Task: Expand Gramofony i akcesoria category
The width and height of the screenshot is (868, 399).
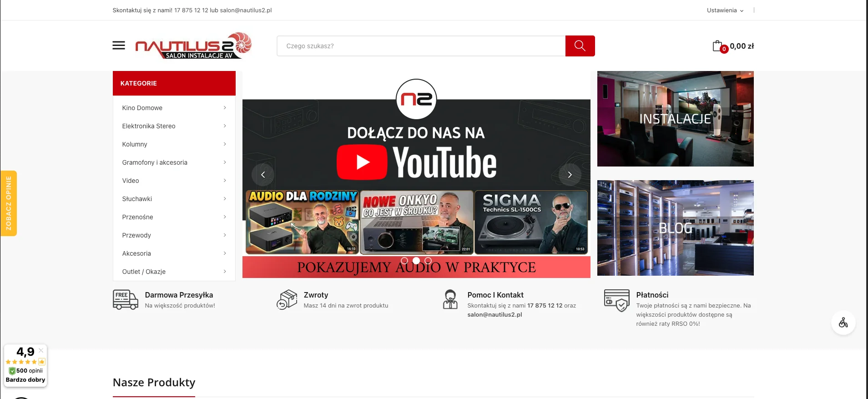Action: (x=174, y=162)
